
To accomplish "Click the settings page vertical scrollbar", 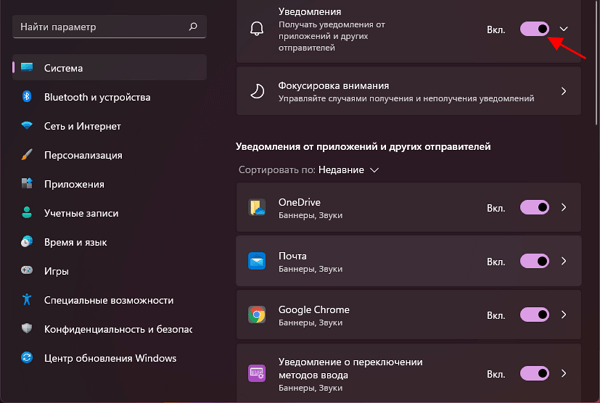I will (596, 62).
